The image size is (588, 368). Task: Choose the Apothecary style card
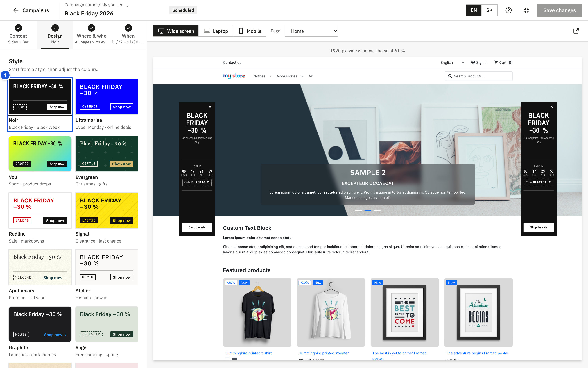pyautogui.click(x=40, y=275)
